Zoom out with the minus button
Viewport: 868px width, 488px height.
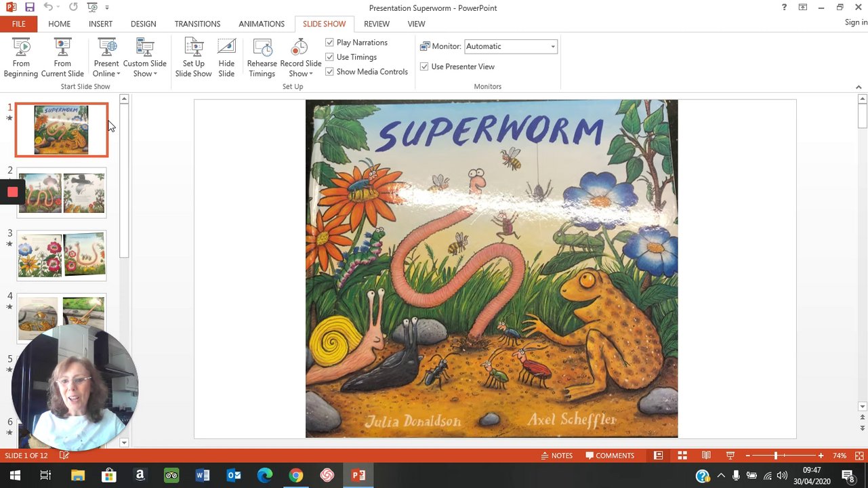point(748,455)
